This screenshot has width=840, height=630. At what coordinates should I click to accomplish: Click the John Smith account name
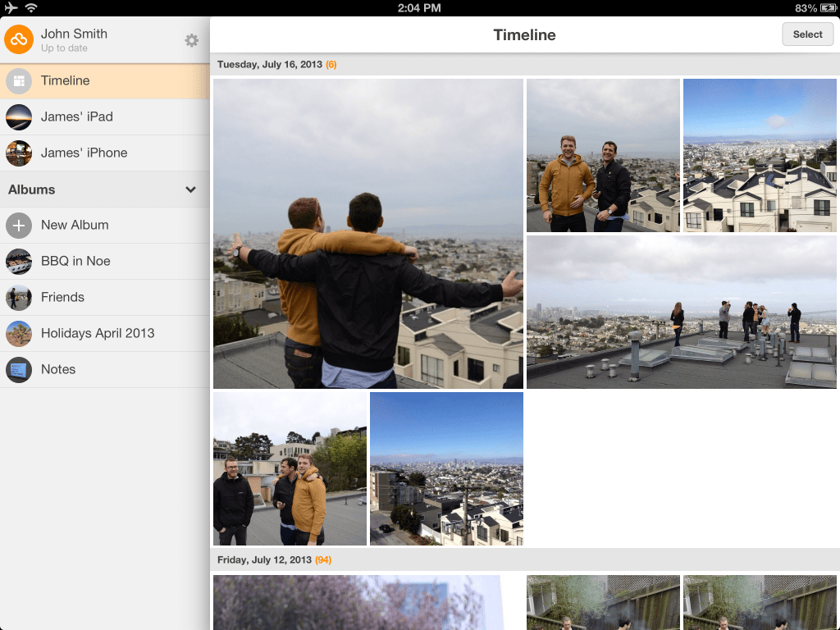point(74,34)
